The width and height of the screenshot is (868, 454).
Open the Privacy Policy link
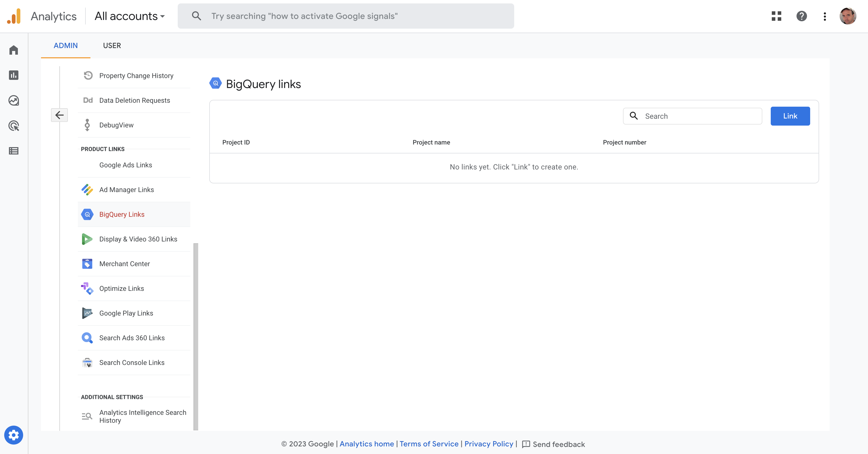click(x=489, y=444)
